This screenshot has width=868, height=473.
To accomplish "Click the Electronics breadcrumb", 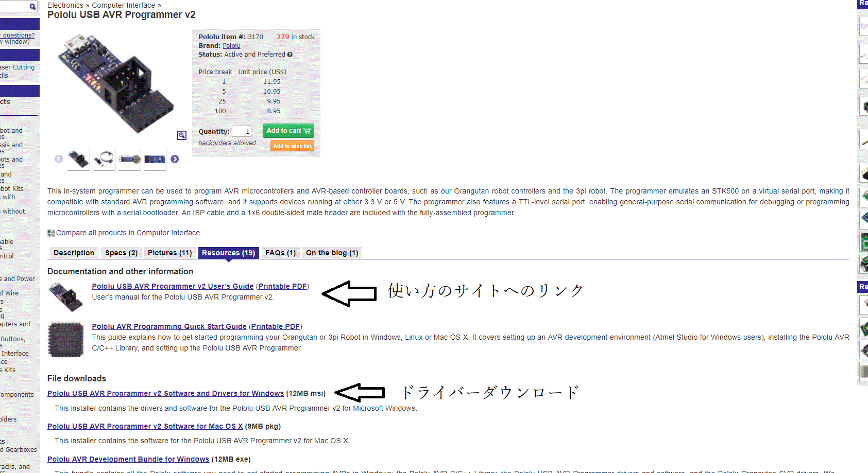I will click(x=65, y=5).
